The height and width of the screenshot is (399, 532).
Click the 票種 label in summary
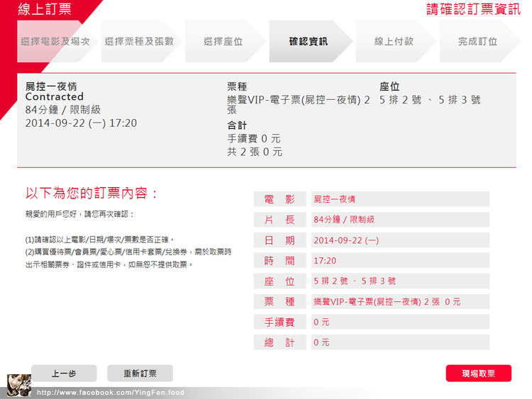tap(237, 86)
